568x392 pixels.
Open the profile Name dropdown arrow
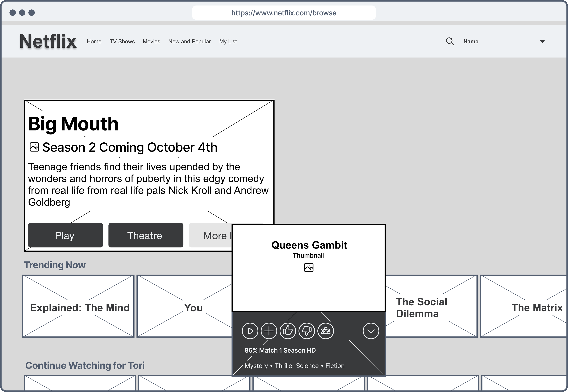pos(542,41)
